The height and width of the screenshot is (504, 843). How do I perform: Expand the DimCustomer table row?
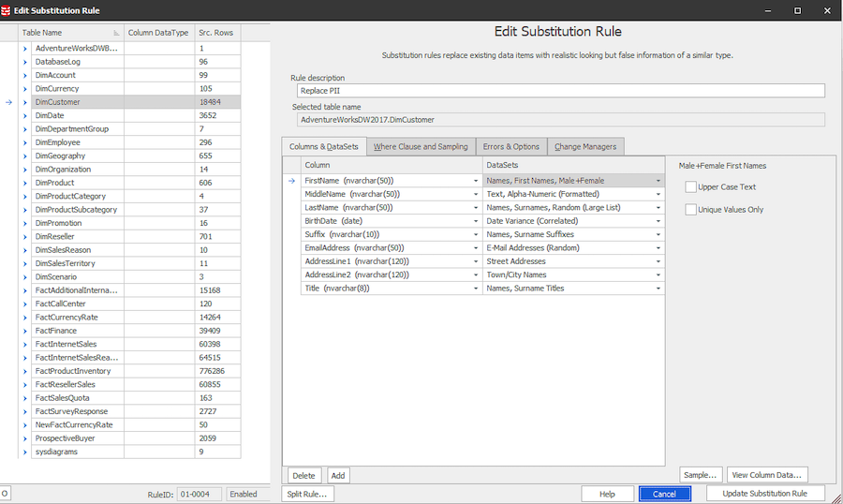tap(24, 102)
